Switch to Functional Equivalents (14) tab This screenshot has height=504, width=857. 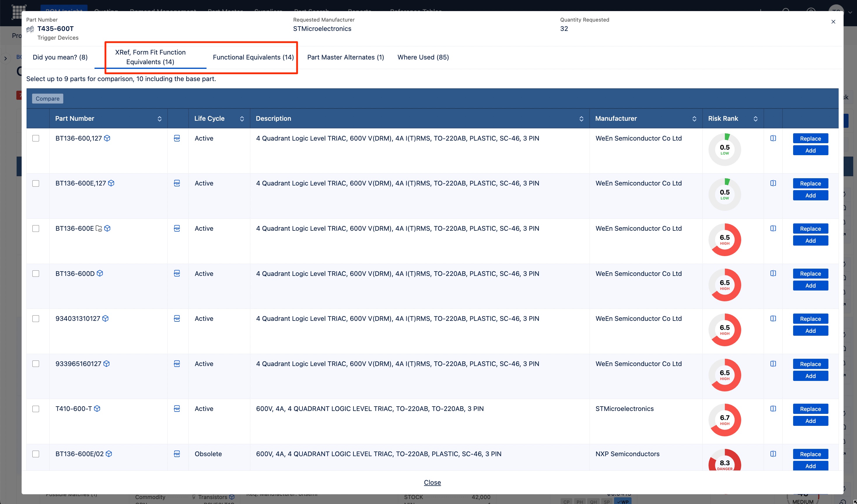coord(253,57)
